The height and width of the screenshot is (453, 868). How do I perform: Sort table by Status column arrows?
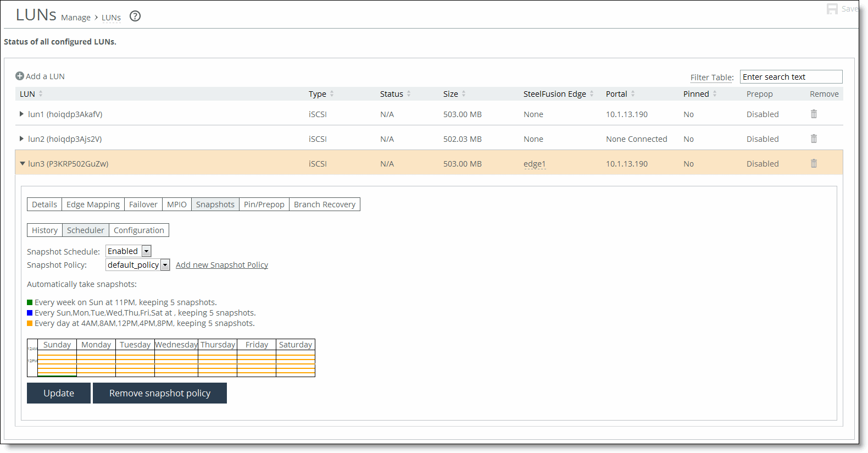[409, 94]
